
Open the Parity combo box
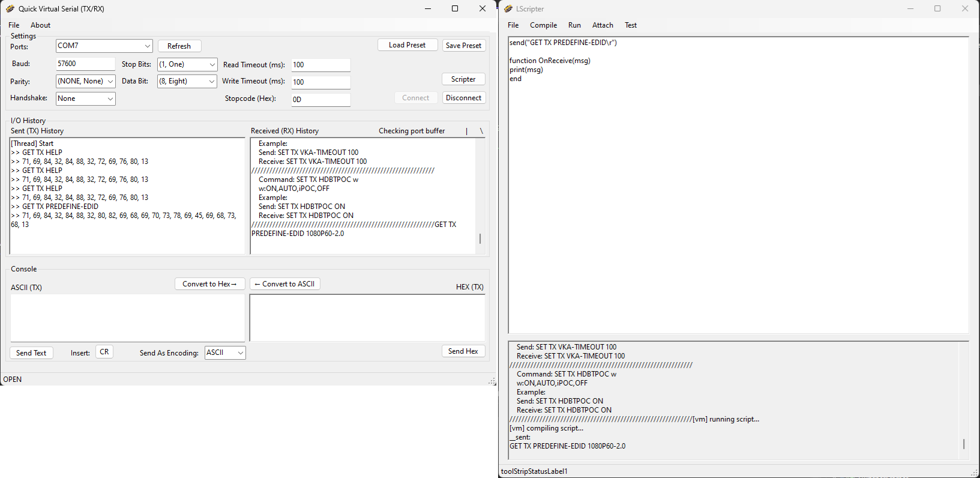[110, 81]
